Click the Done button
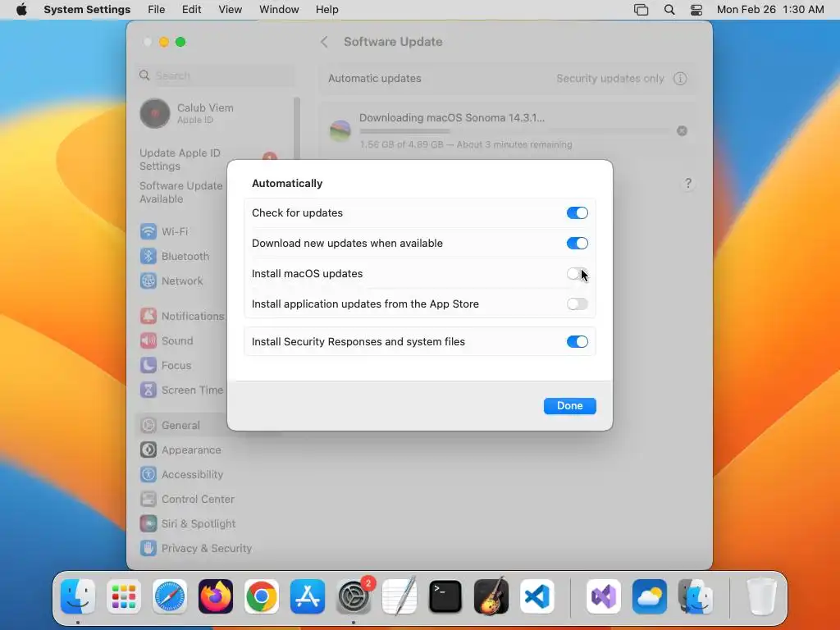The image size is (840, 630). pyautogui.click(x=569, y=405)
